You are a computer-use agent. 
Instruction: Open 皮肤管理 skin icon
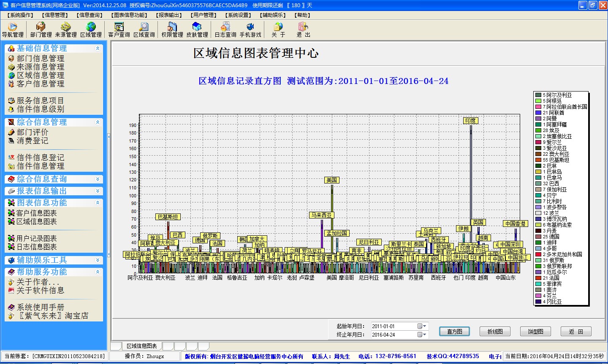(x=197, y=30)
